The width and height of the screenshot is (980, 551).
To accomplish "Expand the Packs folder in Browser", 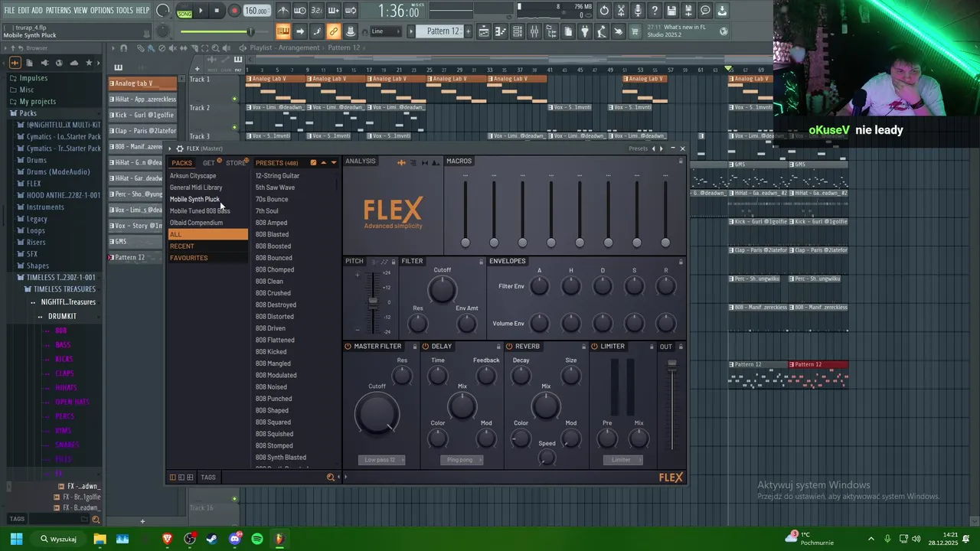I will [x=28, y=113].
